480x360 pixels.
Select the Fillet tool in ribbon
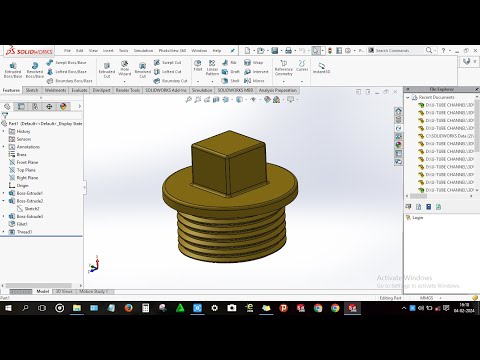tap(198, 65)
